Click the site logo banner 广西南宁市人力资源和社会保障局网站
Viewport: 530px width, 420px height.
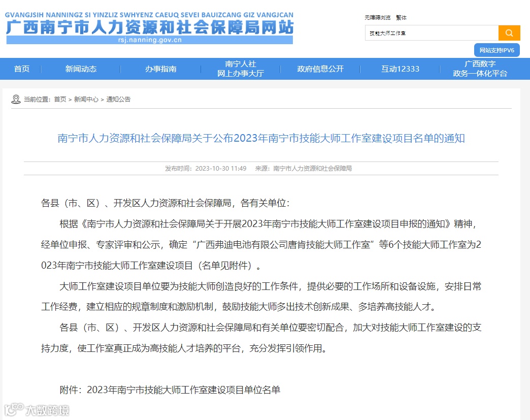149,28
